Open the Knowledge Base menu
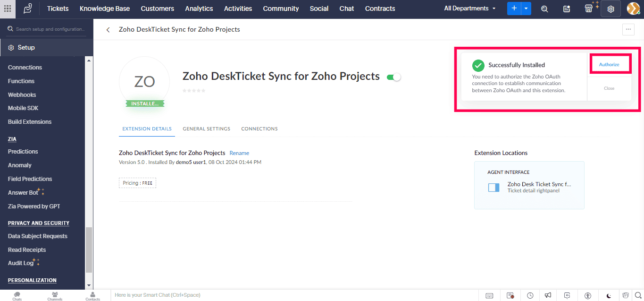The height and width of the screenshot is (301, 644). click(x=105, y=9)
